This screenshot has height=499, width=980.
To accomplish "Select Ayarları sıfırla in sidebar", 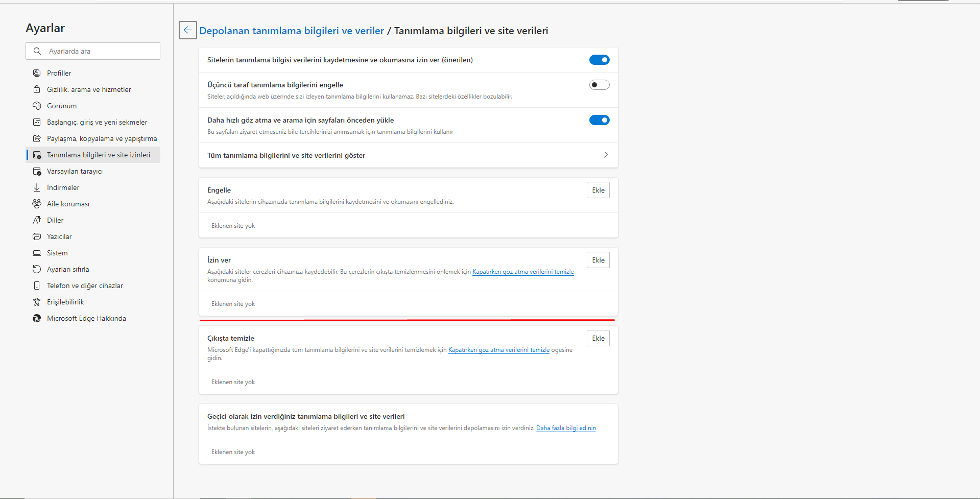I will (93, 269).
